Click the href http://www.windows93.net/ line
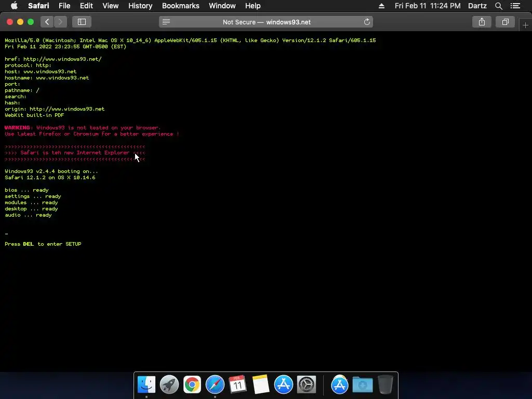 tap(54, 59)
